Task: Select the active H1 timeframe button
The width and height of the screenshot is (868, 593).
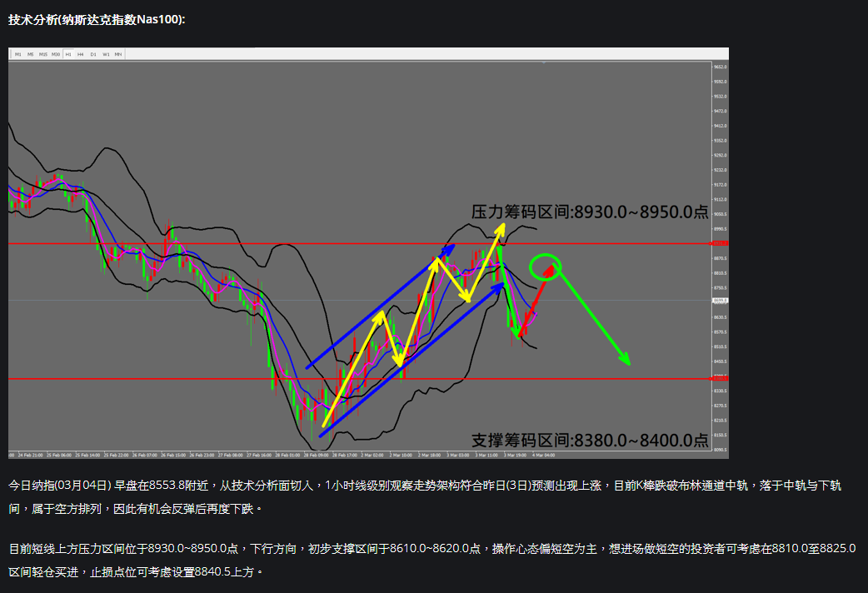Action: 68,54
